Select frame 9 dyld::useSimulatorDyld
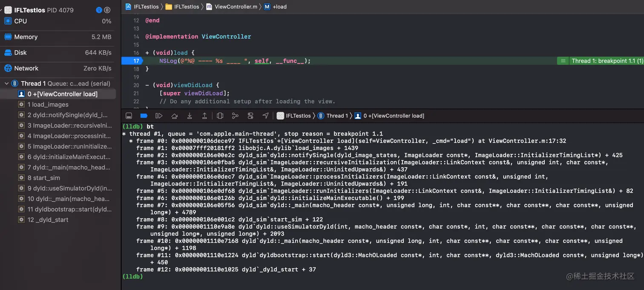 pos(58,188)
